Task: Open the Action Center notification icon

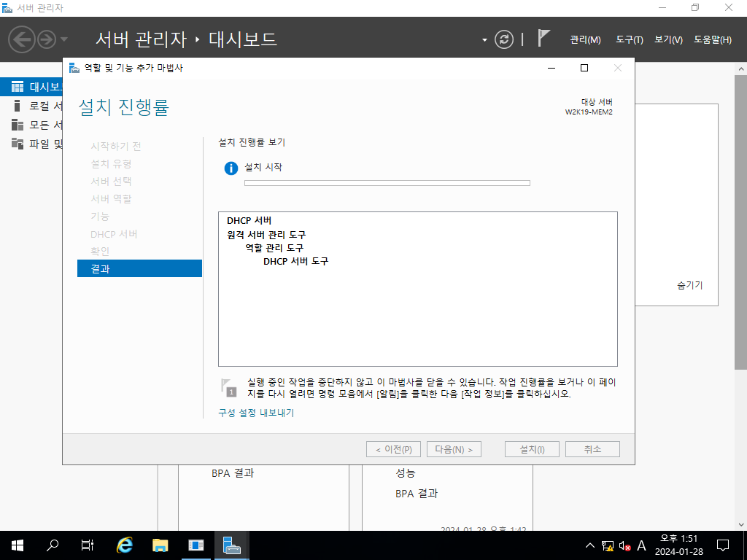Action: pos(723,545)
